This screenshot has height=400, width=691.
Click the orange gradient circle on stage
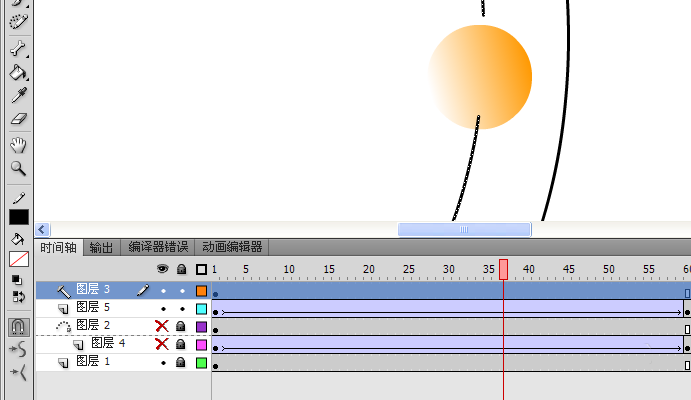click(x=480, y=77)
